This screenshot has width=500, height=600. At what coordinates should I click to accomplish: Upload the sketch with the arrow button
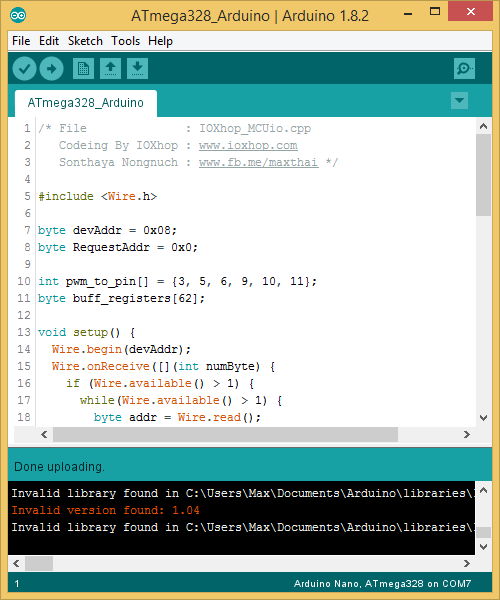click(51, 69)
